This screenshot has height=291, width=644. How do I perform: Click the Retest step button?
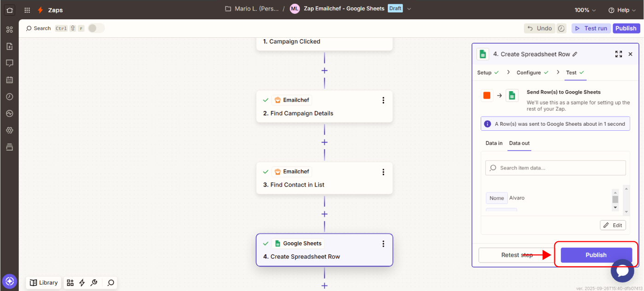click(517, 255)
